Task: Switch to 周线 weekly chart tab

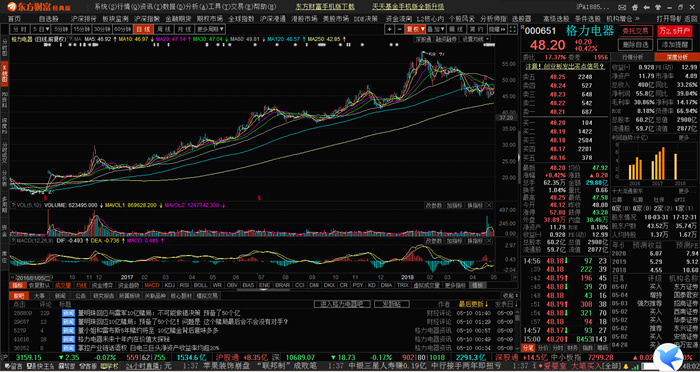Action: pos(163,29)
